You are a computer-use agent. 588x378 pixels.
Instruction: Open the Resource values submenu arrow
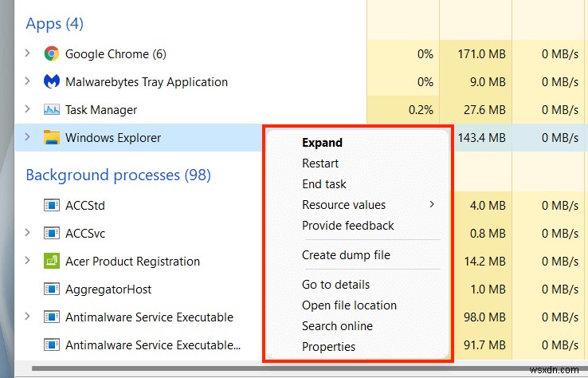[432, 204]
